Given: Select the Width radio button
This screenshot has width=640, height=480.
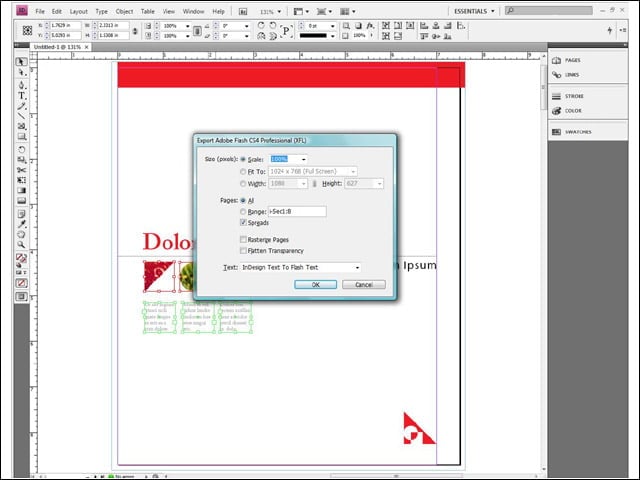Looking at the screenshot, I should [x=243, y=184].
